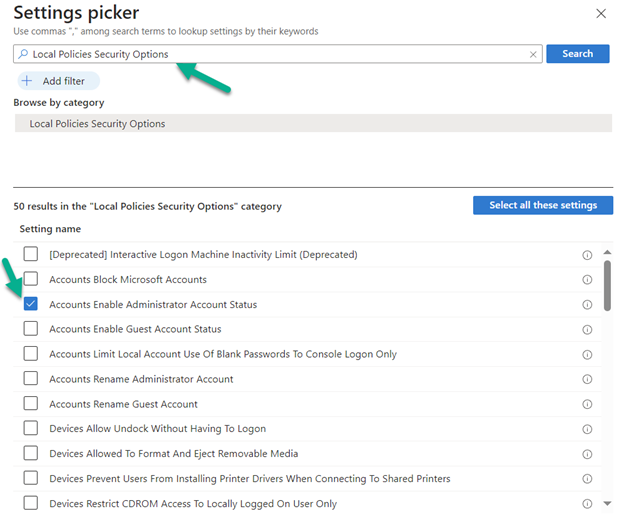Check Deprecated Interactive Logon Machine Inactivity Limit

pyautogui.click(x=31, y=254)
